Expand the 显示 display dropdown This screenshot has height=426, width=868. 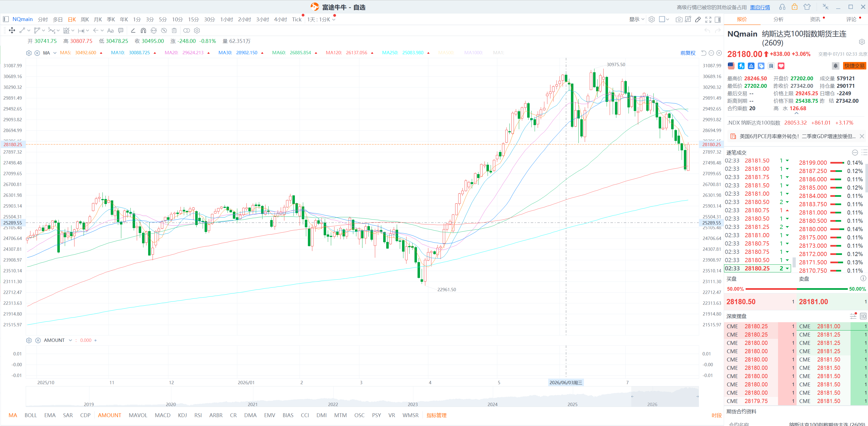[x=637, y=20]
